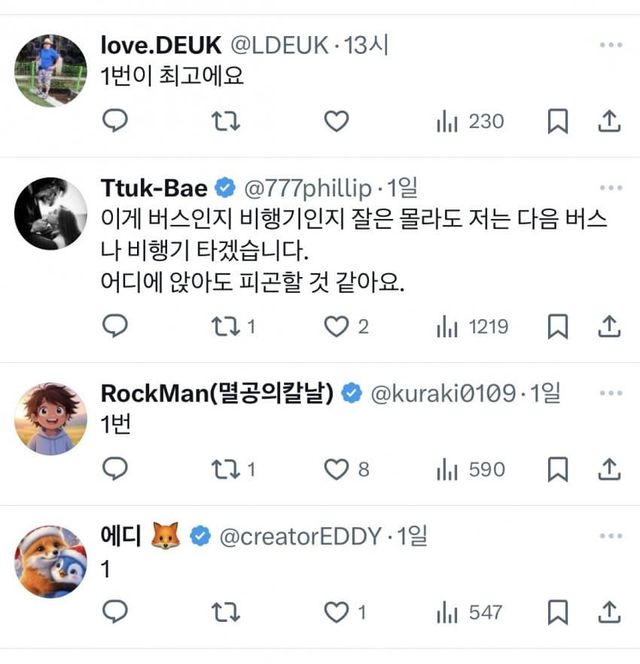Open more options on RockMan's tweet

[x=608, y=394]
